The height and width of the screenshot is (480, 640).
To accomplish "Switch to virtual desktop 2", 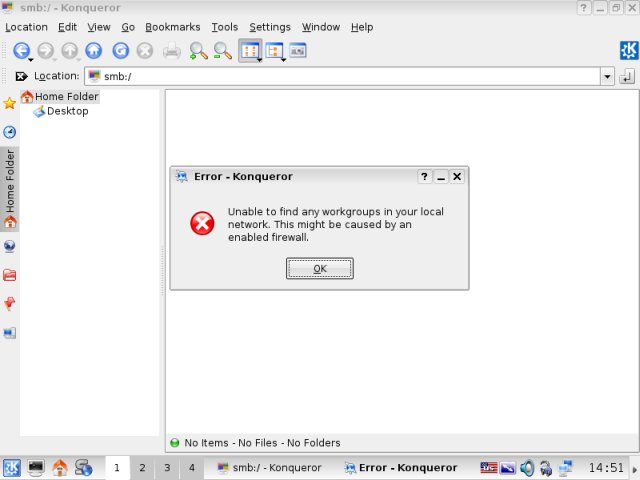I will 142,468.
